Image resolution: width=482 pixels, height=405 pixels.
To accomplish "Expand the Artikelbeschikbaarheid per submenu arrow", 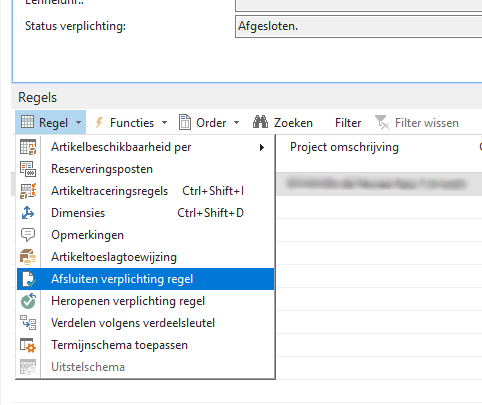I will click(262, 147).
